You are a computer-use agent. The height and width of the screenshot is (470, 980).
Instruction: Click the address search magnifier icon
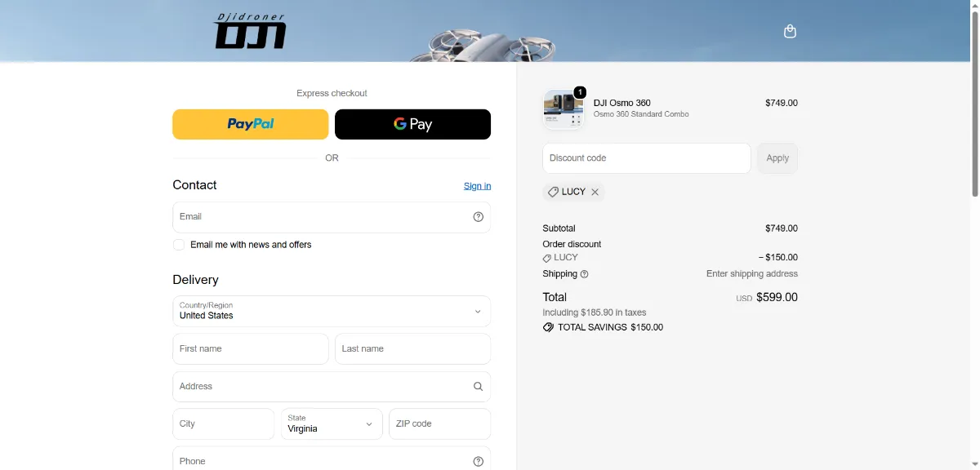tap(479, 387)
